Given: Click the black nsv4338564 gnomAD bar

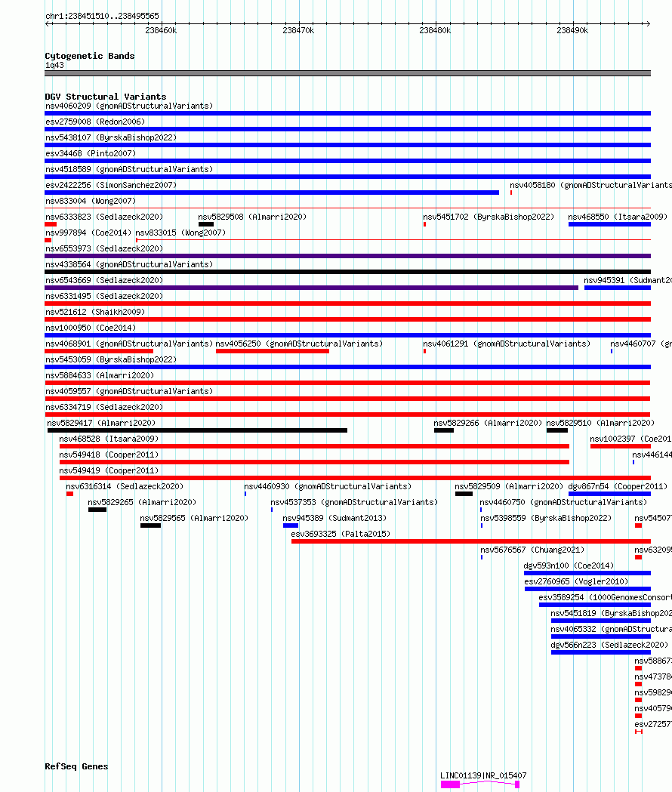Looking at the screenshot, I should click(x=347, y=272).
